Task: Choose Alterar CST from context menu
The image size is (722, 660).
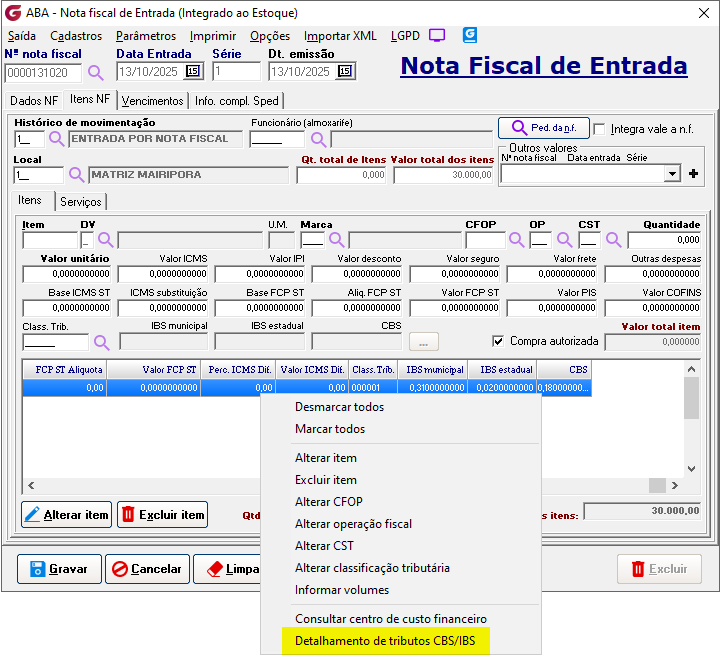Action: (324, 546)
